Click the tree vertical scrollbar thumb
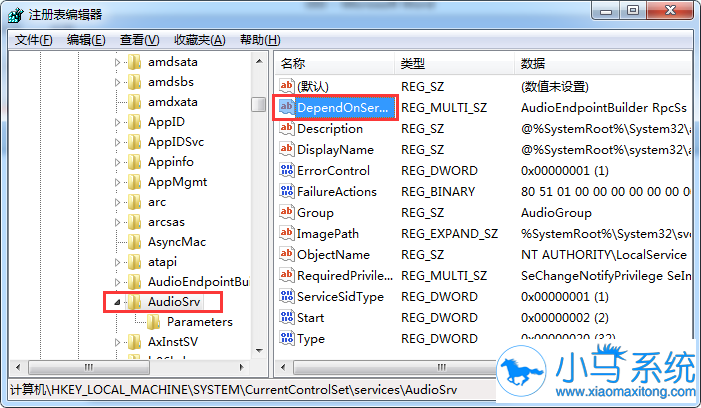Viewport: 701px width, 408px height. pos(258,105)
